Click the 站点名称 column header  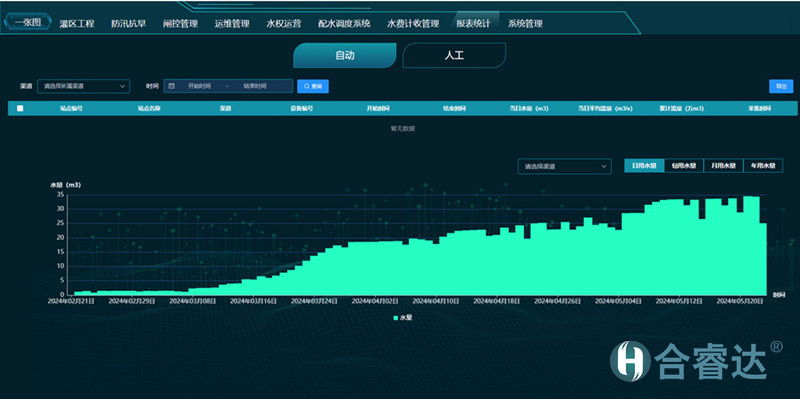pyautogui.click(x=149, y=108)
